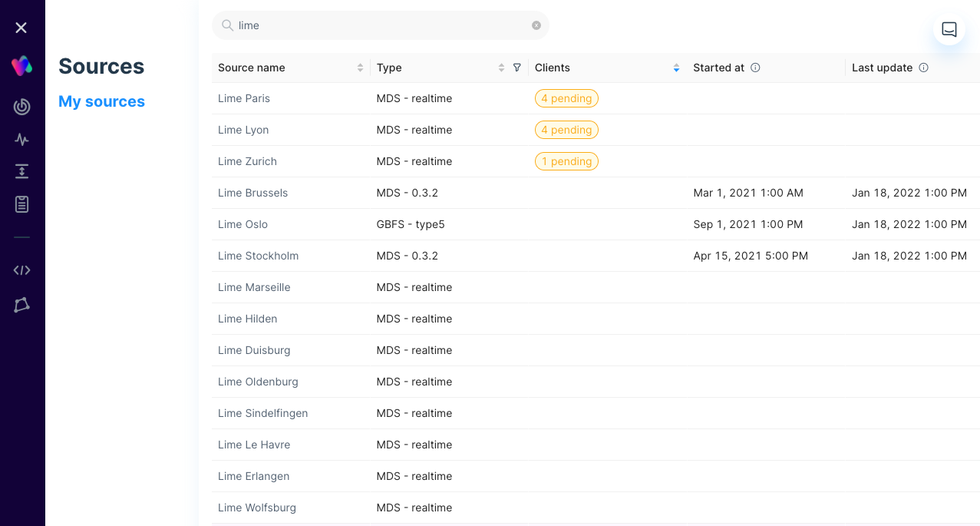The width and height of the screenshot is (980, 526).
Task: Open the Lime Erlangen source
Action: [253, 476]
